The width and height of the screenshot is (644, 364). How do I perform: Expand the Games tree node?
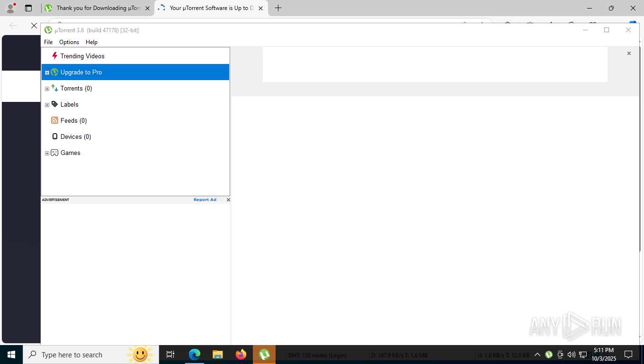(x=47, y=153)
